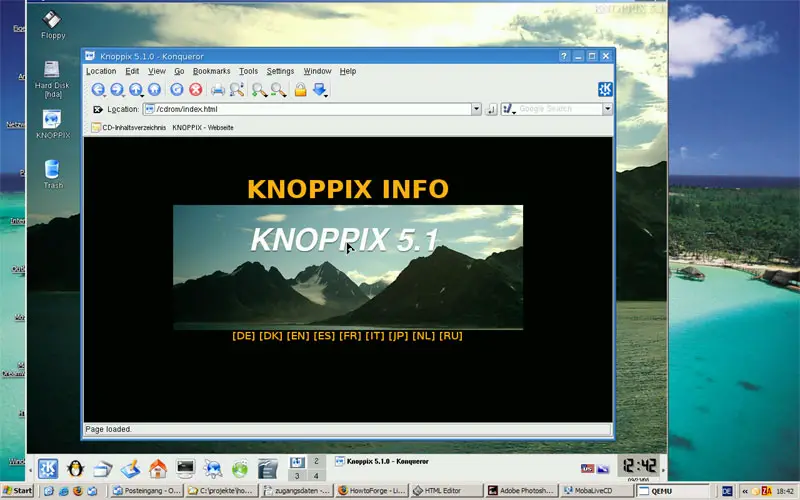Expand the Location URL history dropdown

point(476,109)
